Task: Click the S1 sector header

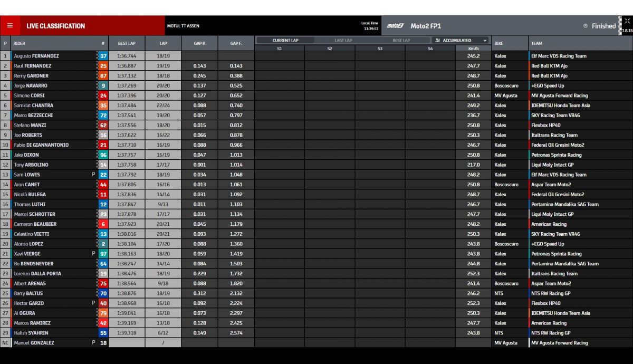Action: (x=280, y=49)
